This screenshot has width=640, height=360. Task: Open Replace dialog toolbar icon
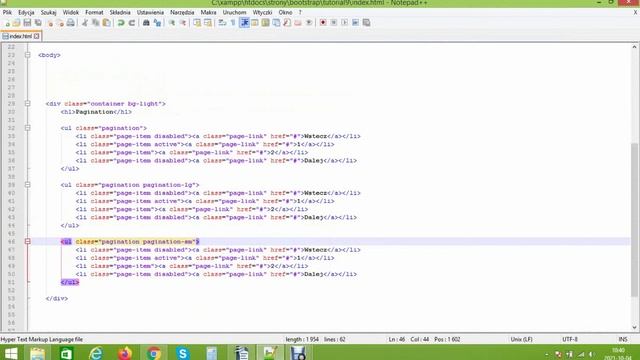[157, 23]
